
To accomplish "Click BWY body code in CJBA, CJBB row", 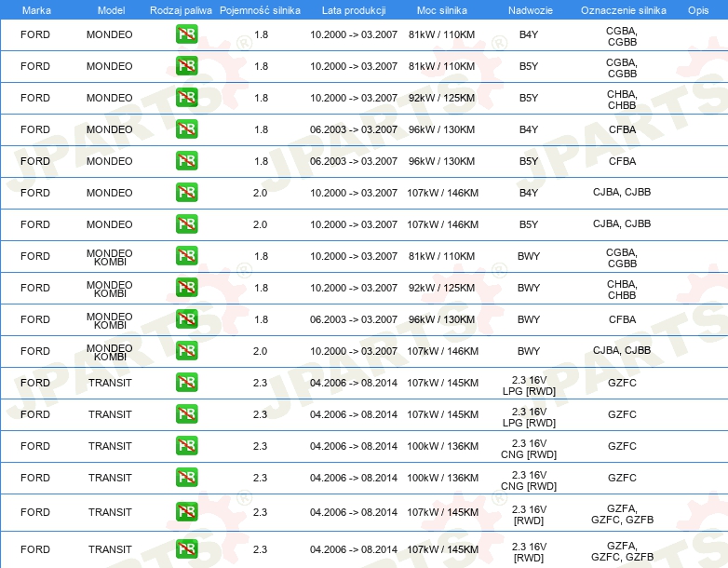I will point(529,351).
